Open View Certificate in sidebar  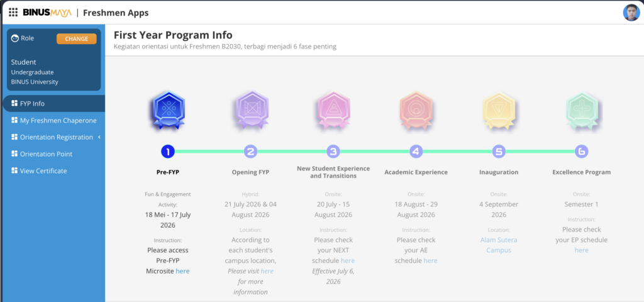coord(53,171)
